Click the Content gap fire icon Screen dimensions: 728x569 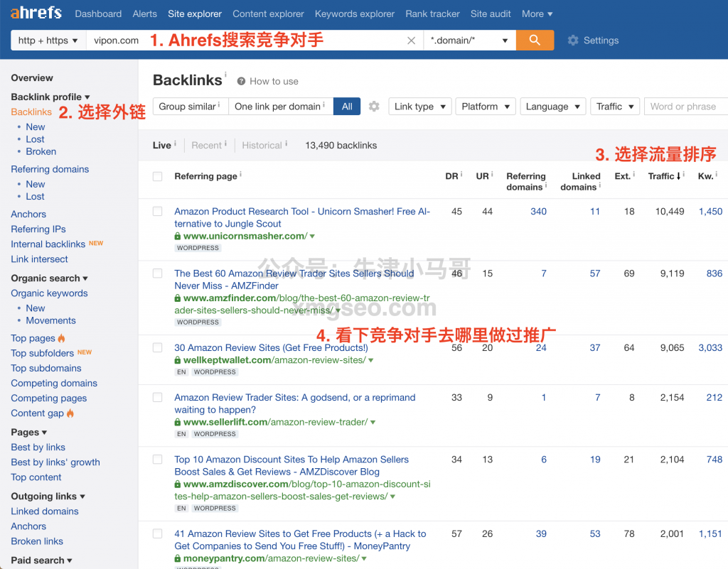[70, 413]
